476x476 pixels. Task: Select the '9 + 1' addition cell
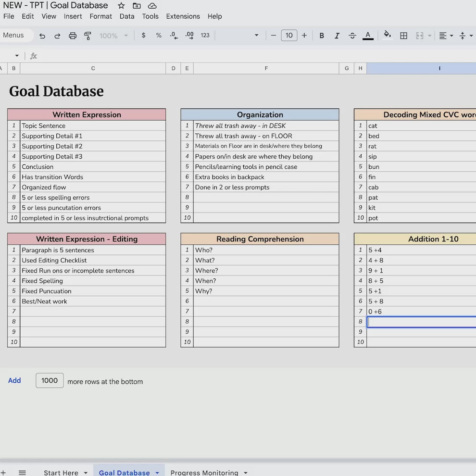tap(421, 271)
